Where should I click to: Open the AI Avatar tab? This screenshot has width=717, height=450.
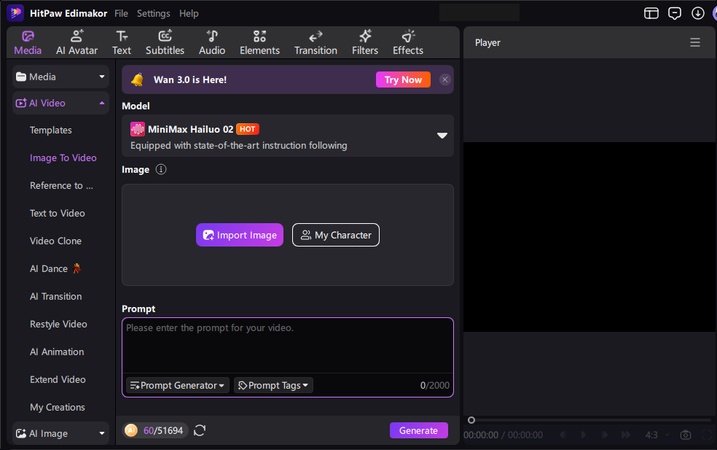[76, 43]
